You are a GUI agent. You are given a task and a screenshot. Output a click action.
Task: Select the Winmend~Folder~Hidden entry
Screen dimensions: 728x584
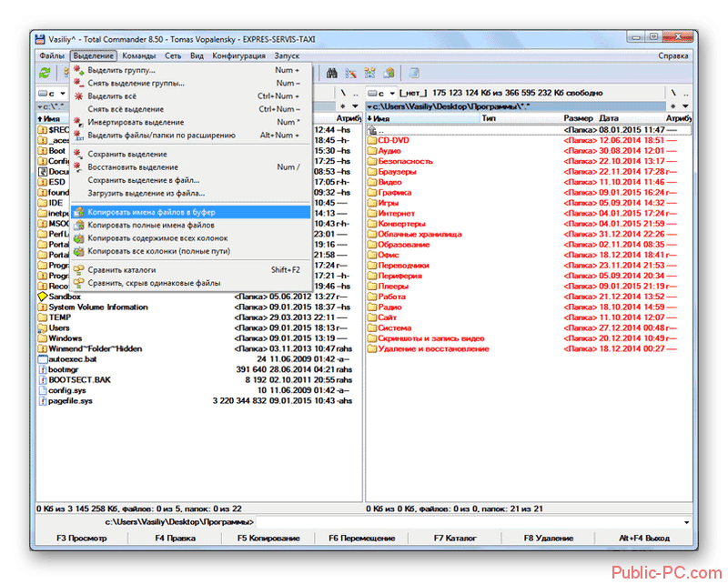point(96,348)
